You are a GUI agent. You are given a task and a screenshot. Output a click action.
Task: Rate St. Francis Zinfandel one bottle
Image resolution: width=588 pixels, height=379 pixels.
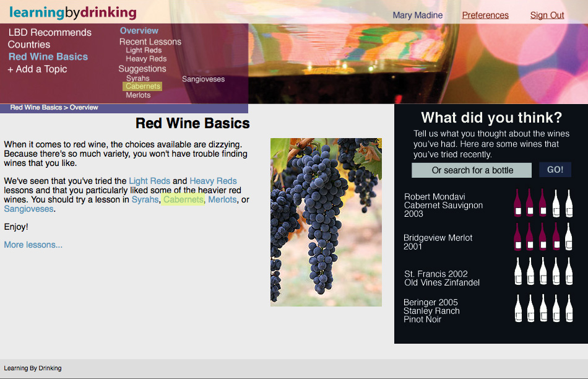(x=518, y=271)
